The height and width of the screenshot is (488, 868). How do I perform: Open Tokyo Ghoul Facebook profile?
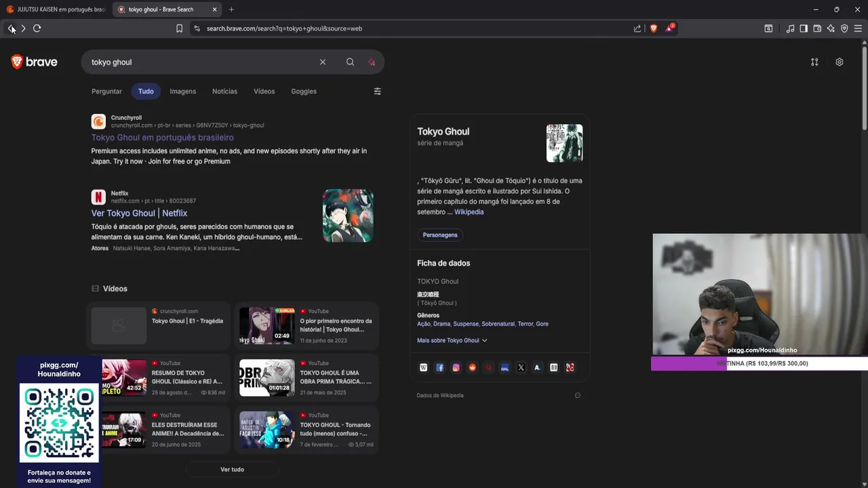point(439,367)
